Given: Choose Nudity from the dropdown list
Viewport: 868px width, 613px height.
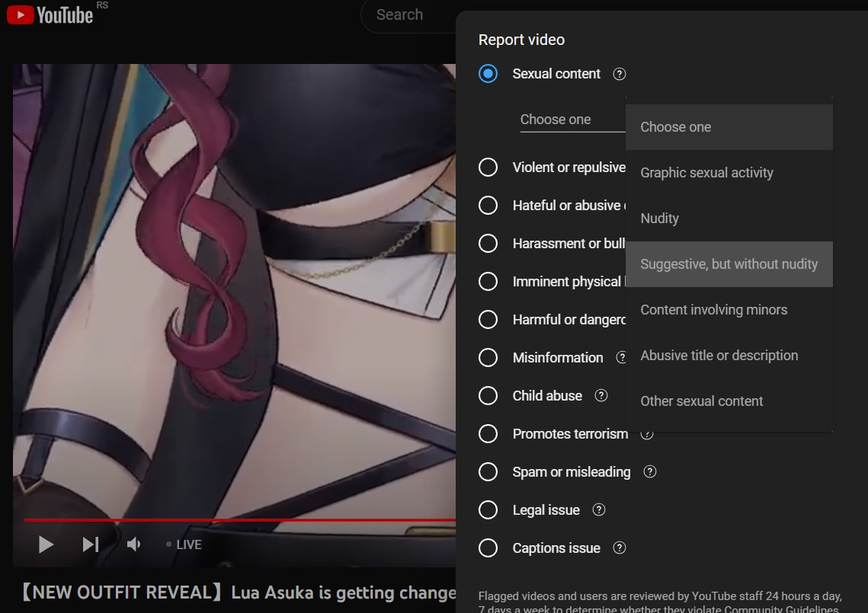Looking at the screenshot, I should (729, 219).
